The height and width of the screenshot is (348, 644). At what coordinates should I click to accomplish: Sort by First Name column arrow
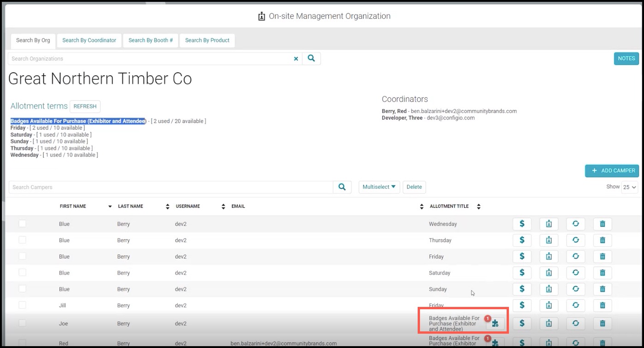pyautogui.click(x=110, y=206)
